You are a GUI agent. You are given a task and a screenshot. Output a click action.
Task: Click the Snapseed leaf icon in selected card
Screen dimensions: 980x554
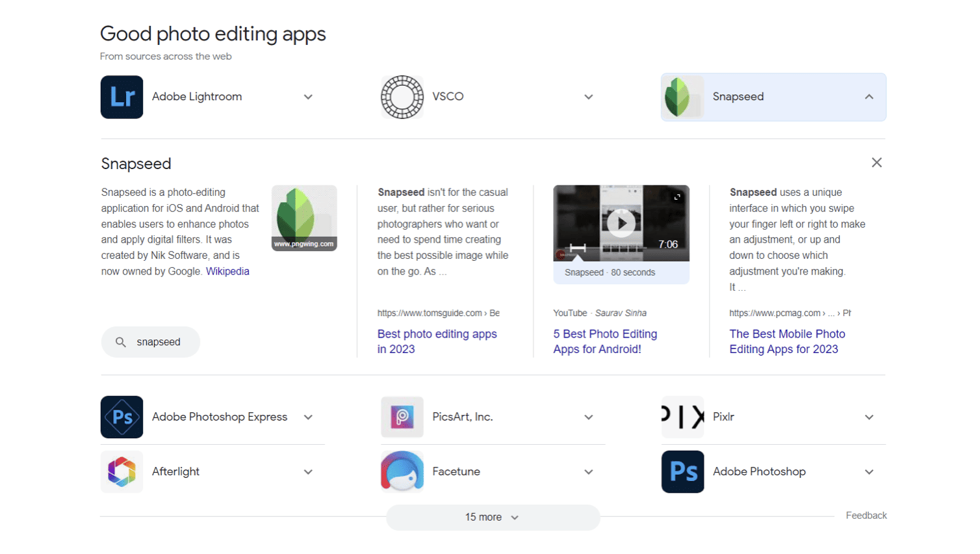(682, 97)
